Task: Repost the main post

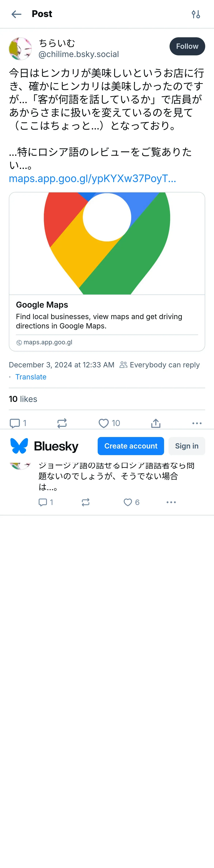Action: (62, 423)
